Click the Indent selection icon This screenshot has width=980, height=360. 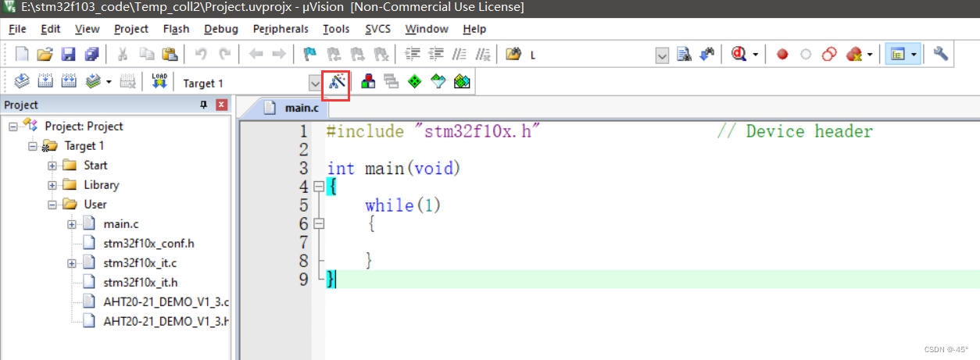413,55
